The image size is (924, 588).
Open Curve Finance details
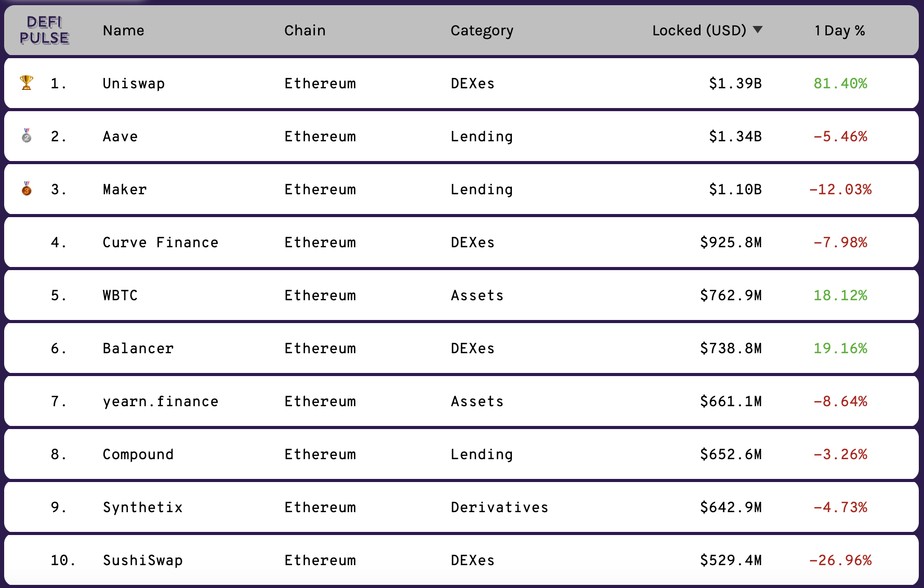click(161, 243)
